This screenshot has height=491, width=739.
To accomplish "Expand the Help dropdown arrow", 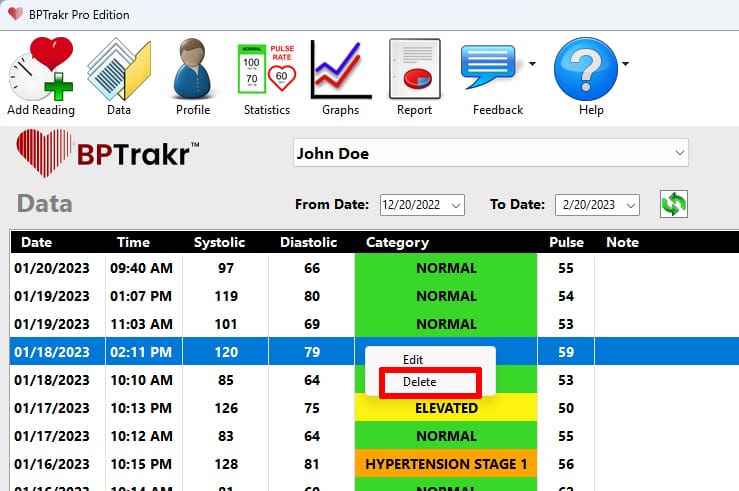I will tap(626, 64).
